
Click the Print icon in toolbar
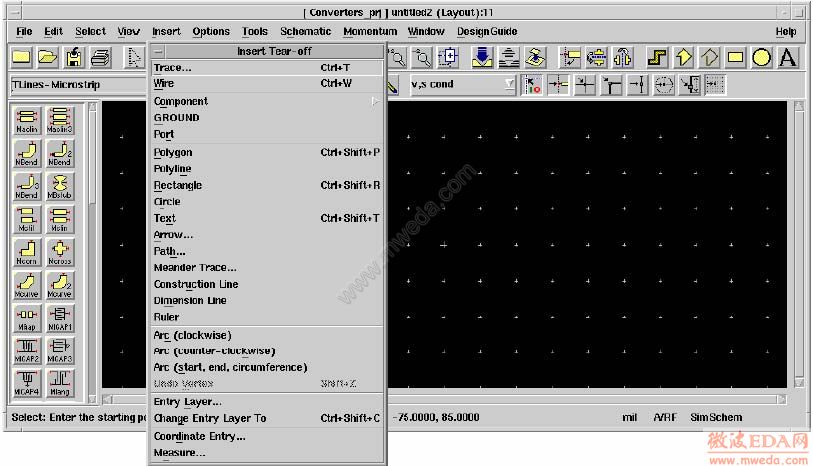[100, 58]
